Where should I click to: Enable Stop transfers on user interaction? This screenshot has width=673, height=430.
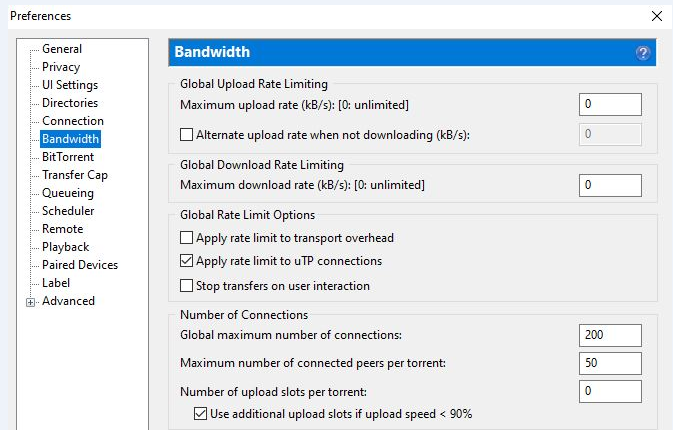coord(186,286)
